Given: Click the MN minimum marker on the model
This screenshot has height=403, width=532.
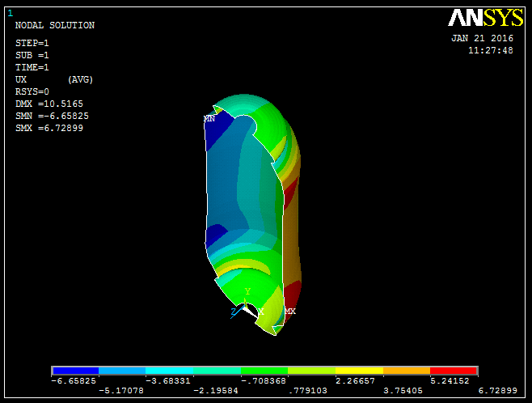Looking at the screenshot, I should [x=209, y=118].
